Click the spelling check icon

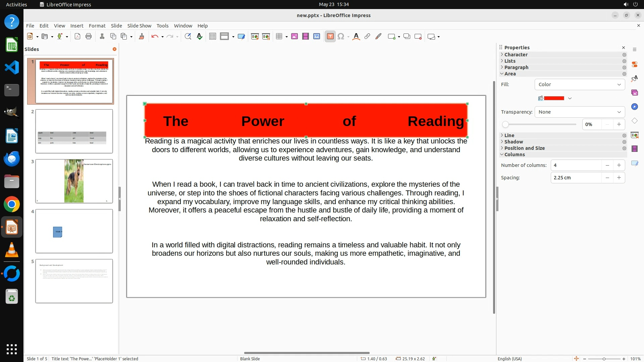pos(200,37)
